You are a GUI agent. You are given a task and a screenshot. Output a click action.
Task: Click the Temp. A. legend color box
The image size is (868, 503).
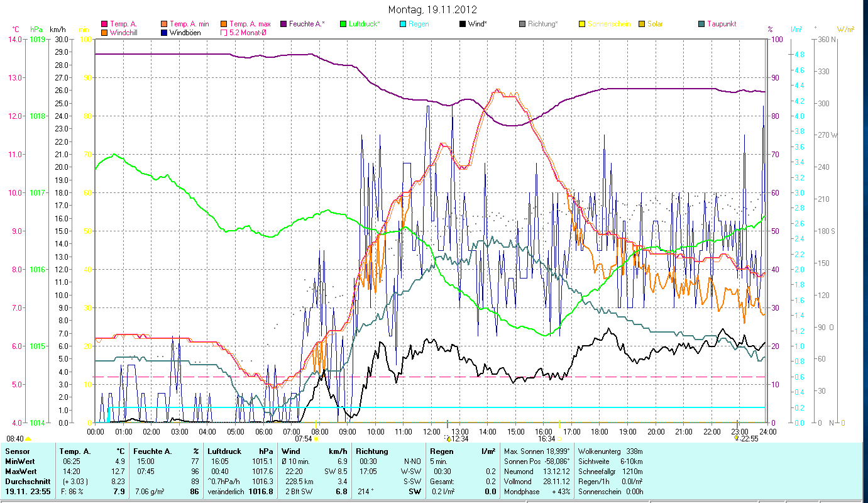(104, 24)
